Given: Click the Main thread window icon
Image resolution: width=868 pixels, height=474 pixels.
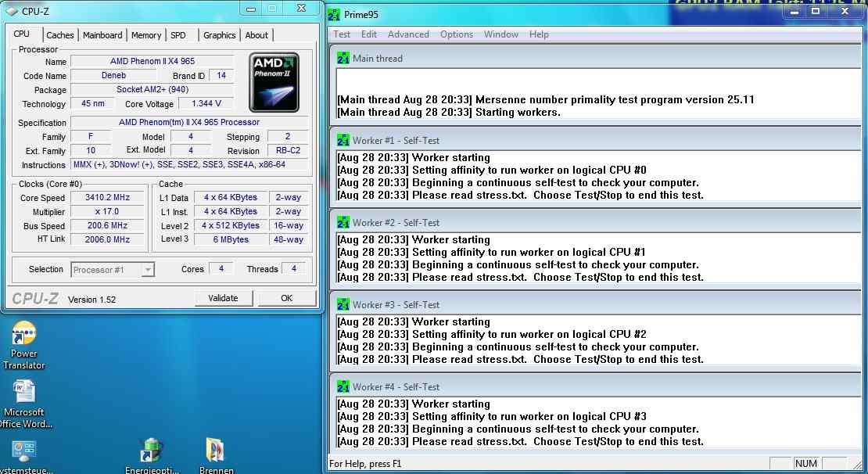Looking at the screenshot, I should [x=343, y=58].
